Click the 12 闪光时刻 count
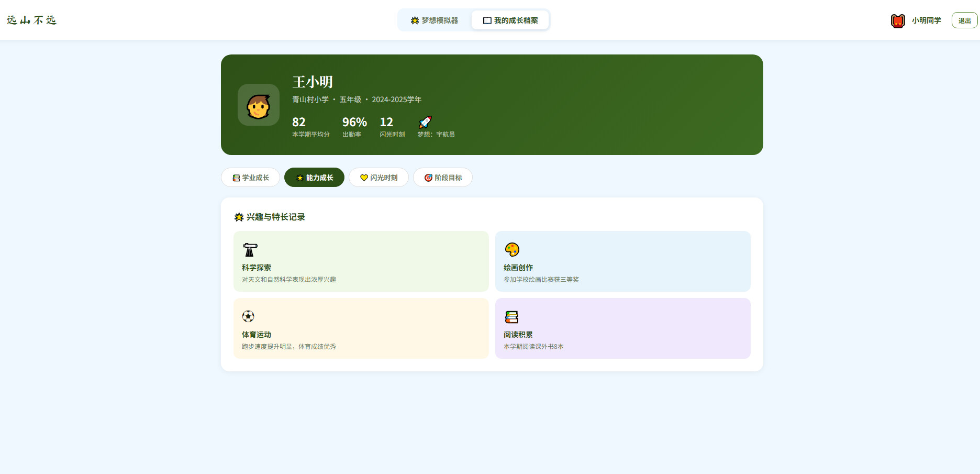980x474 pixels. point(386,122)
